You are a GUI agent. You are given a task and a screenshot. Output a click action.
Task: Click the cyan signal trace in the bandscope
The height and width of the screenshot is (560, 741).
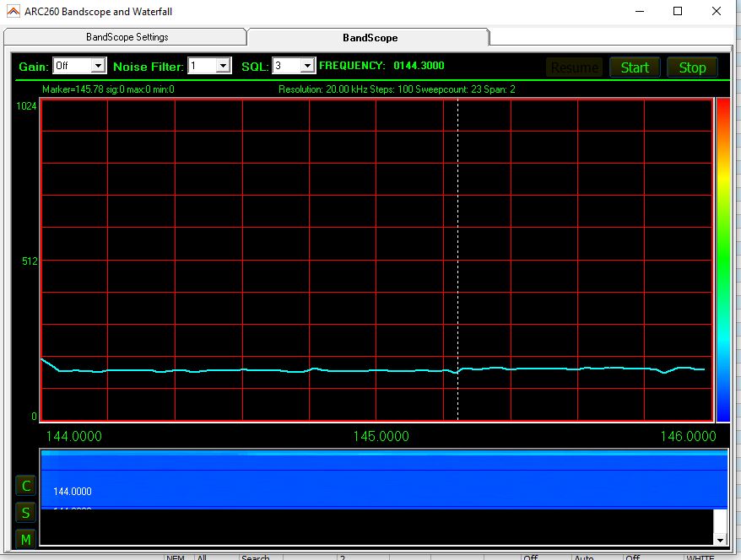(373, 370)
